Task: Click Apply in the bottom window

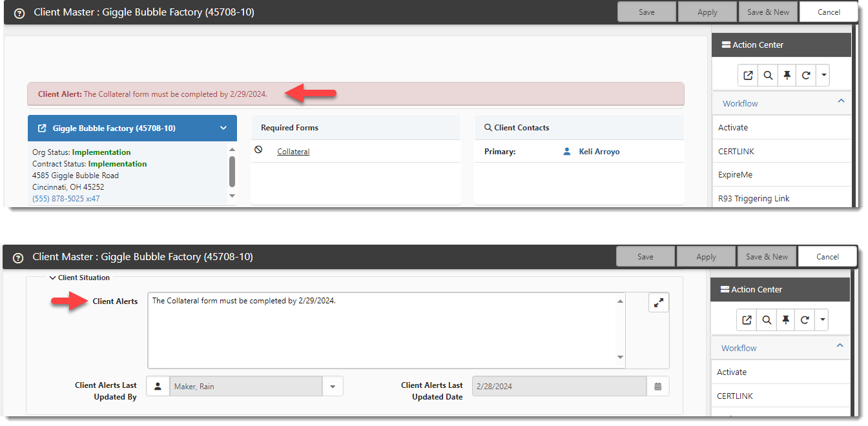Action: 706,257
